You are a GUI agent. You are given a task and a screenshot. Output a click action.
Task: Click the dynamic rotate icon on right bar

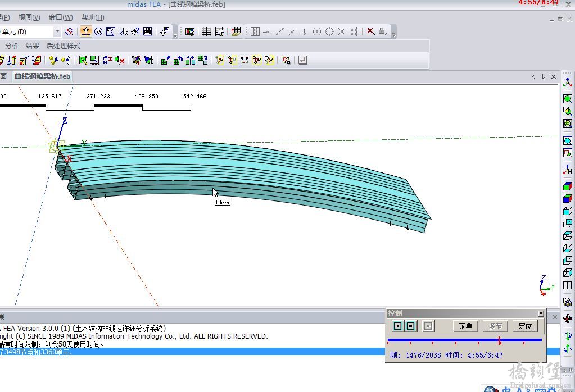[567, 319]
